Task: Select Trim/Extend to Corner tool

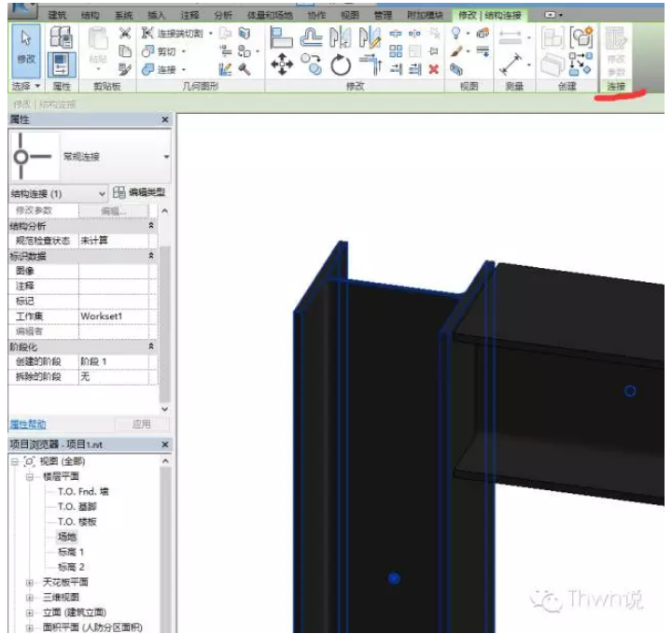Action: click(371, 64)
